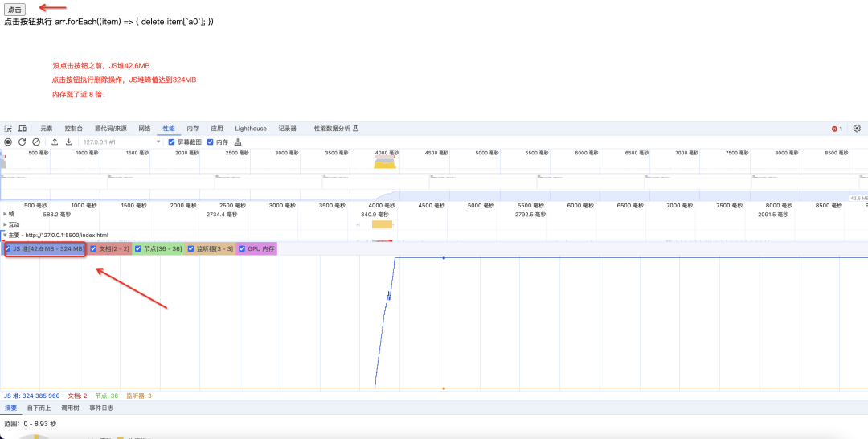Uncheck the 内存 checkbox
This screenshot has width=868, height=439.
(211, 142)
